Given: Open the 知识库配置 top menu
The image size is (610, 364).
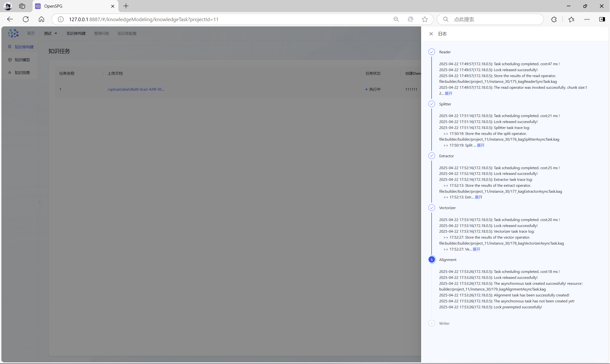Looking at the screenshot, I should [x=127, y=33].
